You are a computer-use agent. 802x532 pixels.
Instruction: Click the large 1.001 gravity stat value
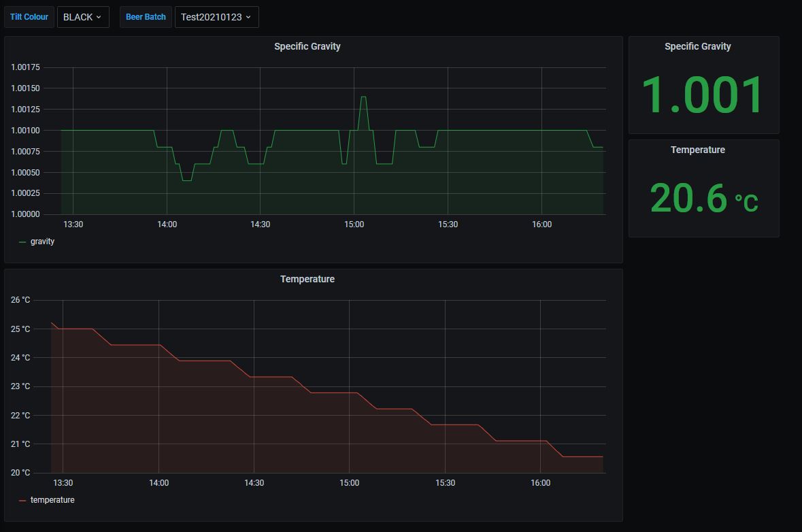pos(703,95)
